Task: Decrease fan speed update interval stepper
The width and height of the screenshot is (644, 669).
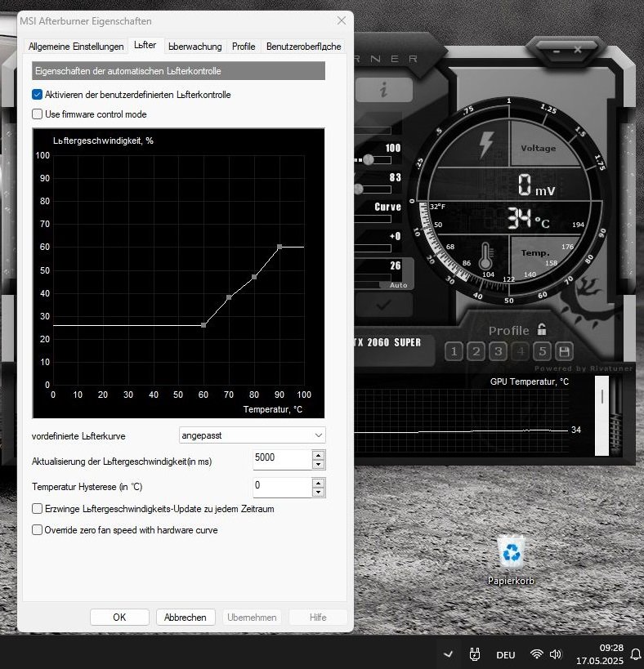Action: (319, 465)
